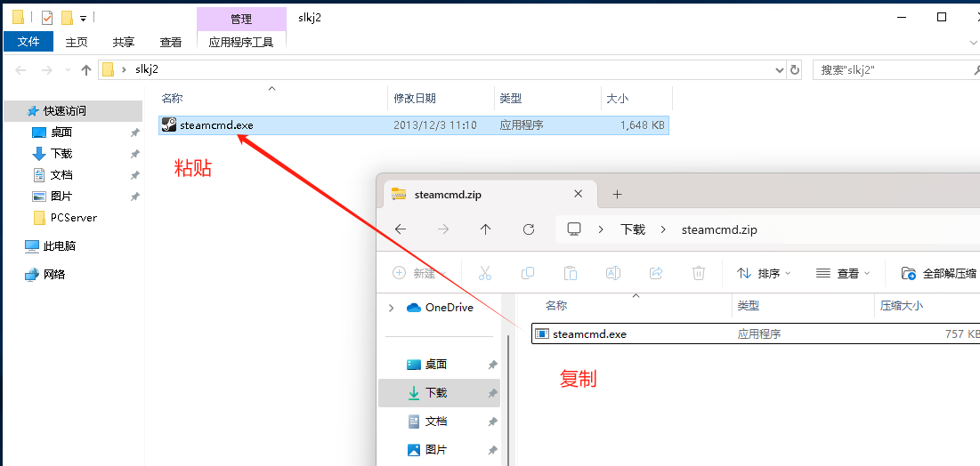Sort by 大小 column
980x466 pixels.
pos(617,98)
